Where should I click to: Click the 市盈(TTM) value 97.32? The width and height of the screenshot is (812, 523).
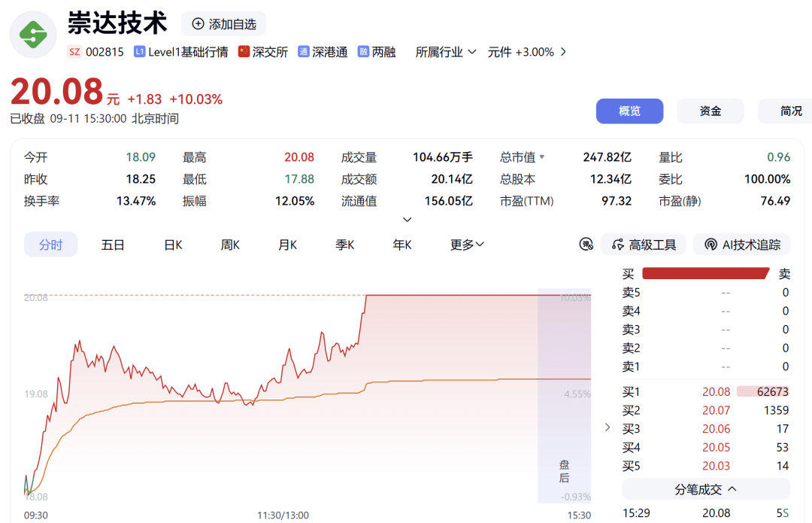click(617, 201)
